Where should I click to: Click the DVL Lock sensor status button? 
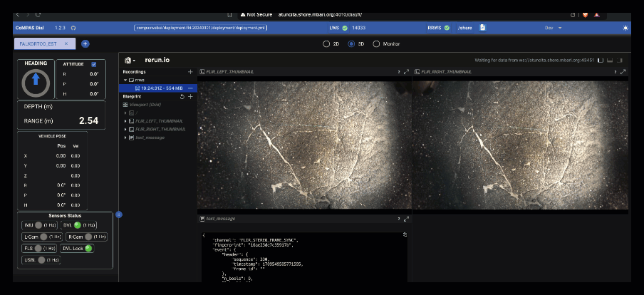78,248
